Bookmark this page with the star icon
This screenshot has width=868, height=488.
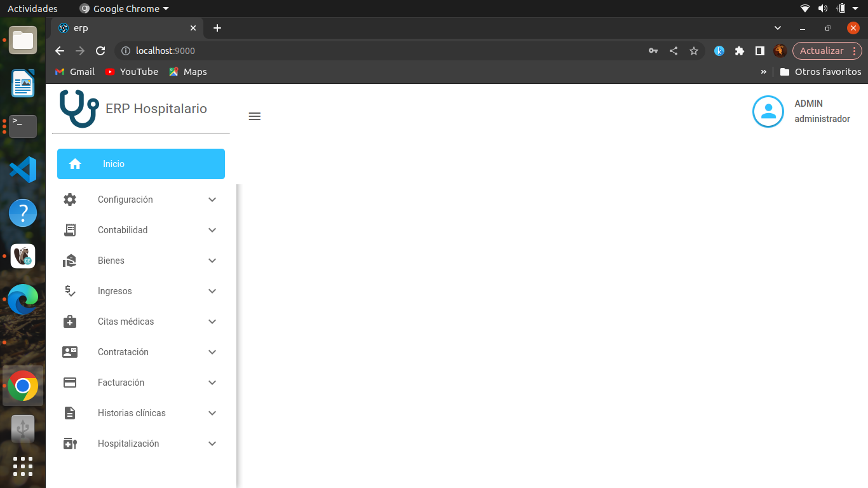tap(694, 51)
